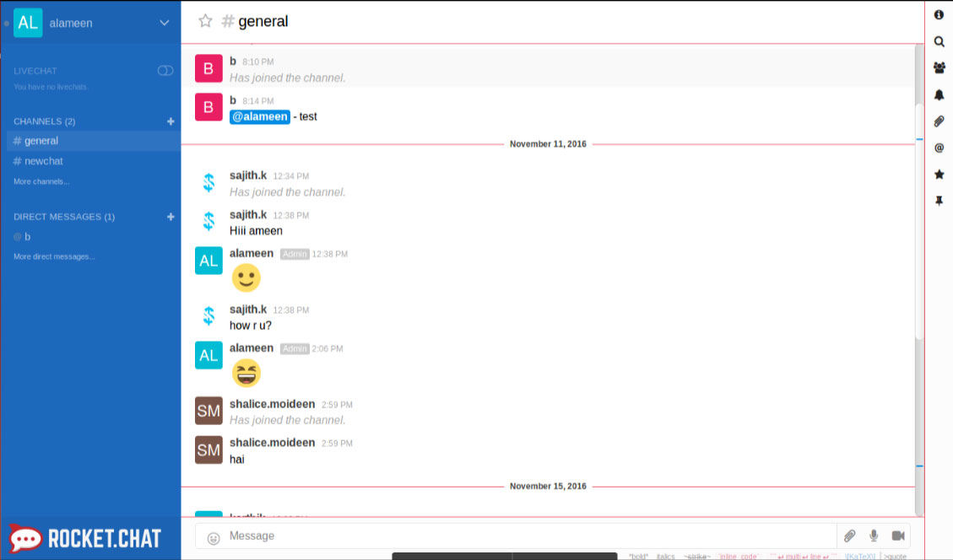Open the add channel plus button
The image size is (953, 560).
click(171, 121)
